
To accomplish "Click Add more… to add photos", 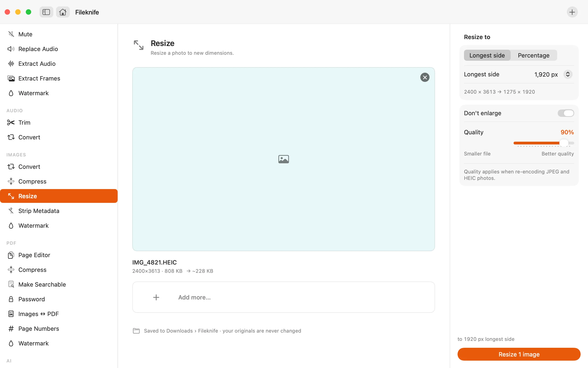I will (x=284, y=297).
